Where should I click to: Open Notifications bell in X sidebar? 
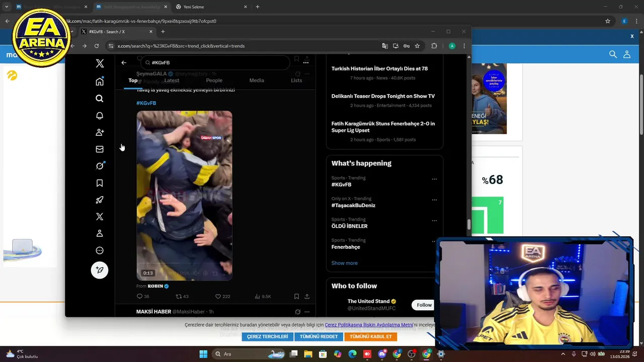[x=100, y=116]
